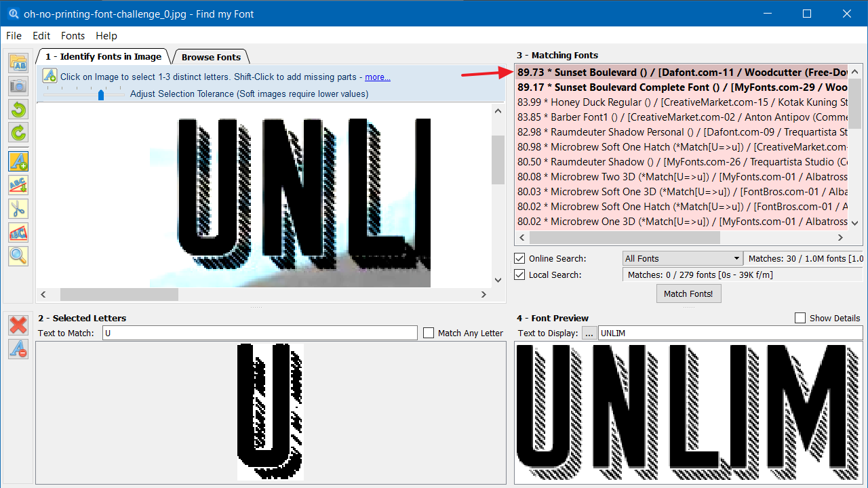This screenshot has width=868, height=488.
Task: Open the Fonts menu
Action: [73, 36]
